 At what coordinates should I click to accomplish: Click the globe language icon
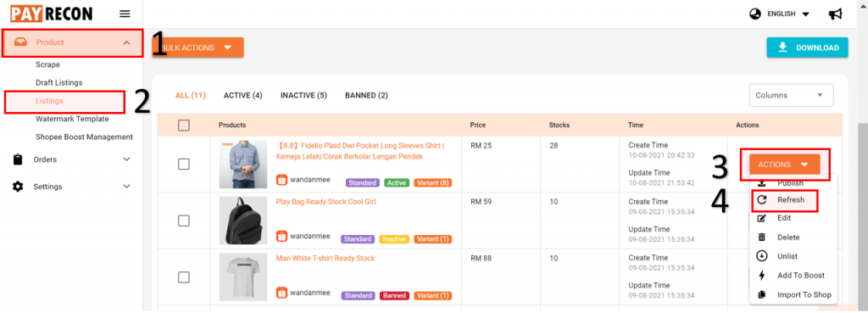[755, 14]
